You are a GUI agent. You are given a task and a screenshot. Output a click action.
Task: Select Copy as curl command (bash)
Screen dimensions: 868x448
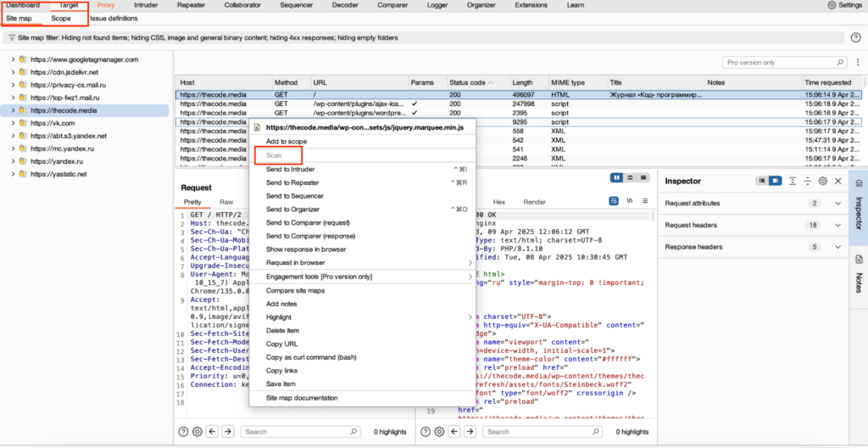(363, 357)
